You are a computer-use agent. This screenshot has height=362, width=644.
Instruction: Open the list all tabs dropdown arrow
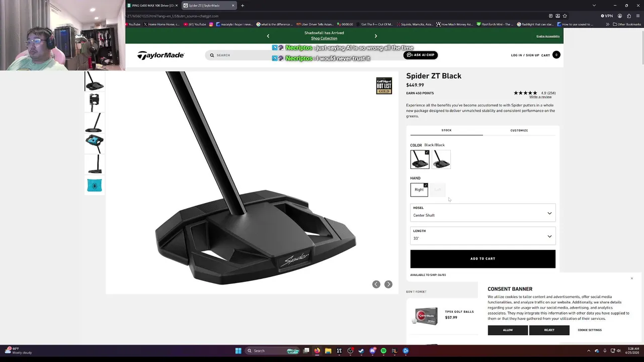click(x=594, y=6)
